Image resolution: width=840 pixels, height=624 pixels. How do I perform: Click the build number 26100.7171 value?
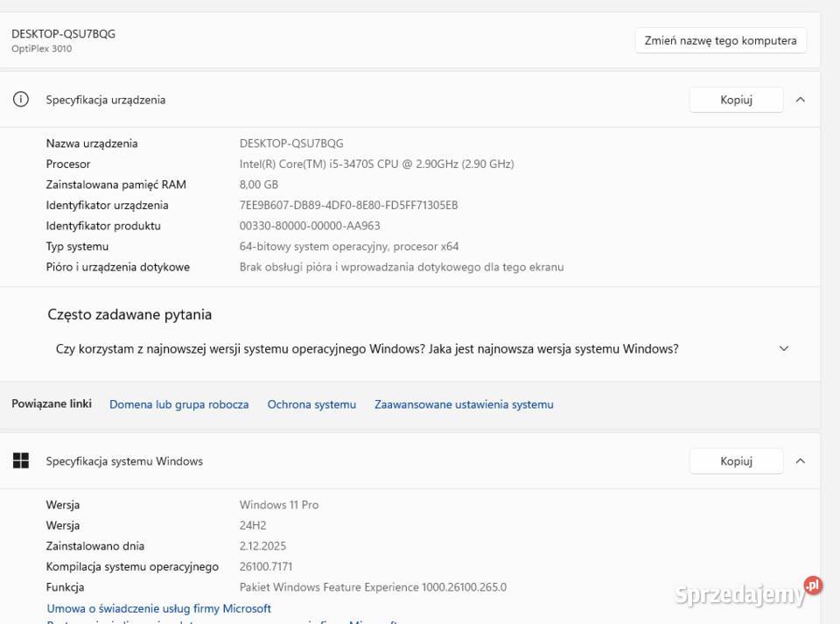[x=266, y=567]
